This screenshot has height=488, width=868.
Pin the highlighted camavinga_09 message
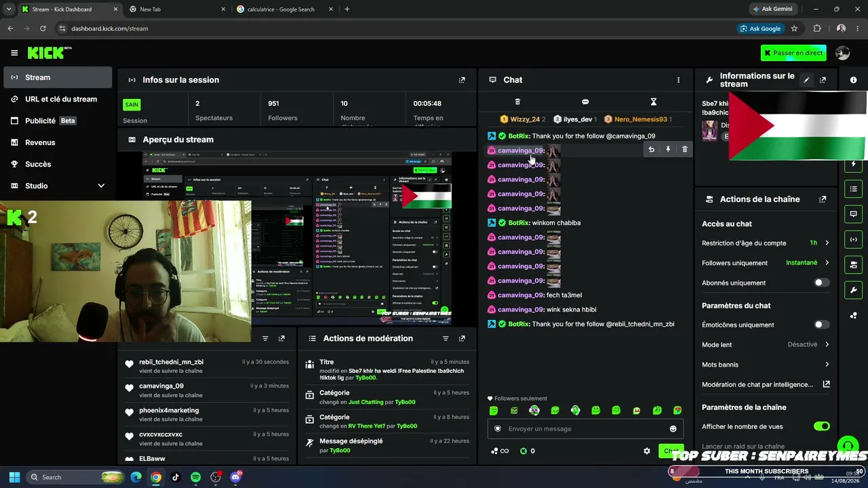coord(668,149)
